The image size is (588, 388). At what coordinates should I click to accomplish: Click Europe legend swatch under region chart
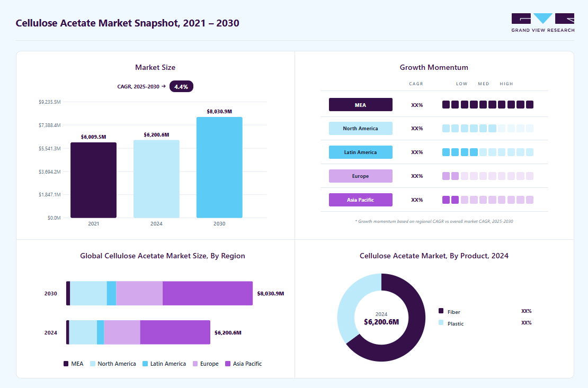(x=195, y=364)
